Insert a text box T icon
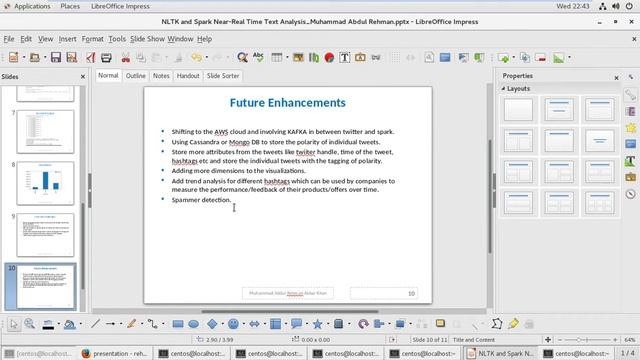 344,58
